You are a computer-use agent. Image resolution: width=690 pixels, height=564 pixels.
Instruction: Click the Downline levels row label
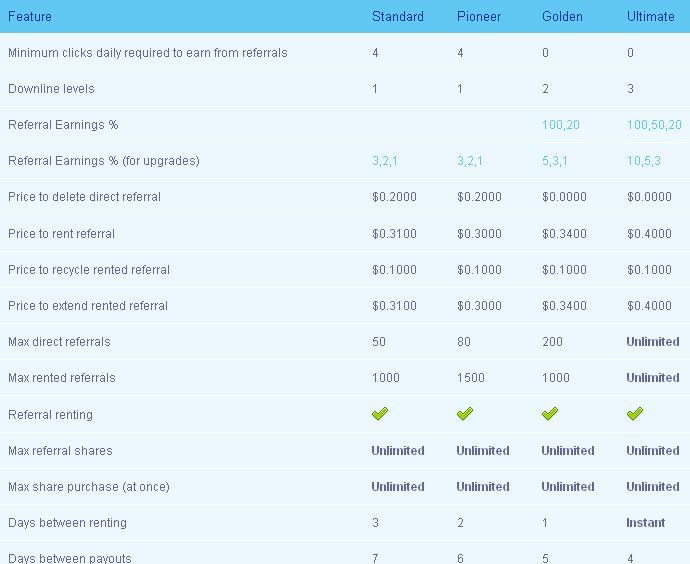(x=51, y=89)
